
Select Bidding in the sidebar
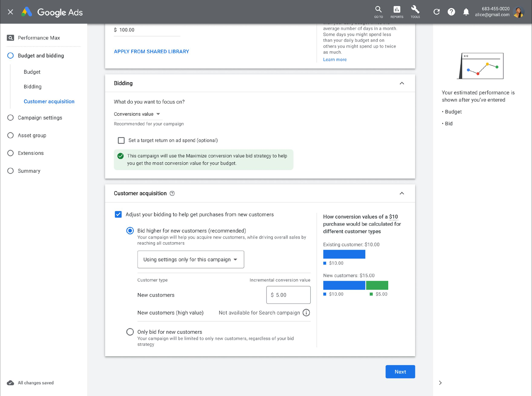point(33,87)
